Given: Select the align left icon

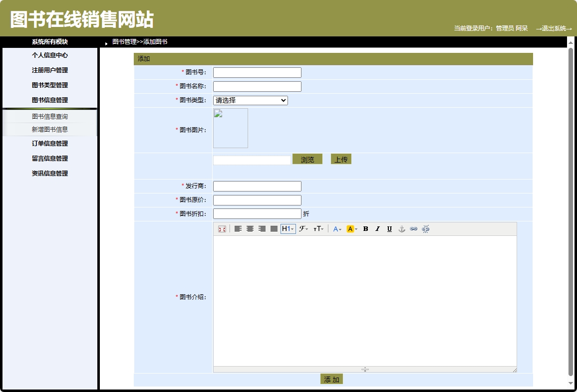Looking at the screenshot, I should pos(238,229).
